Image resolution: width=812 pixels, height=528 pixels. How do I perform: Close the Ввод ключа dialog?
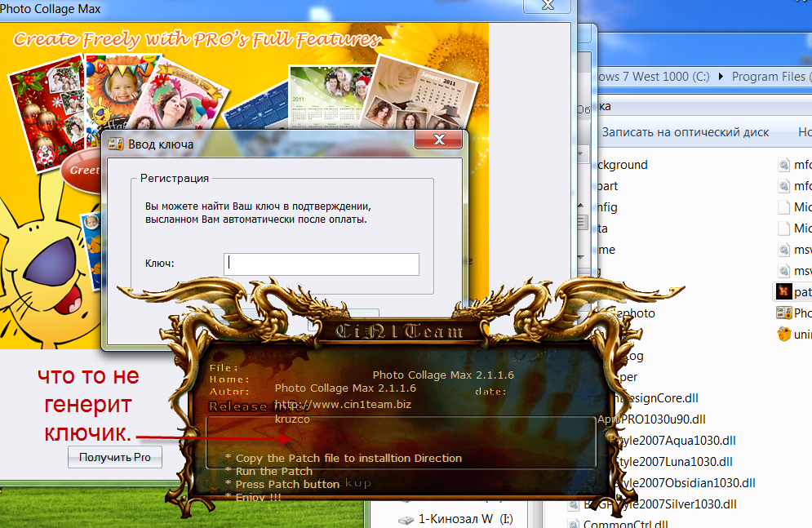438,140
